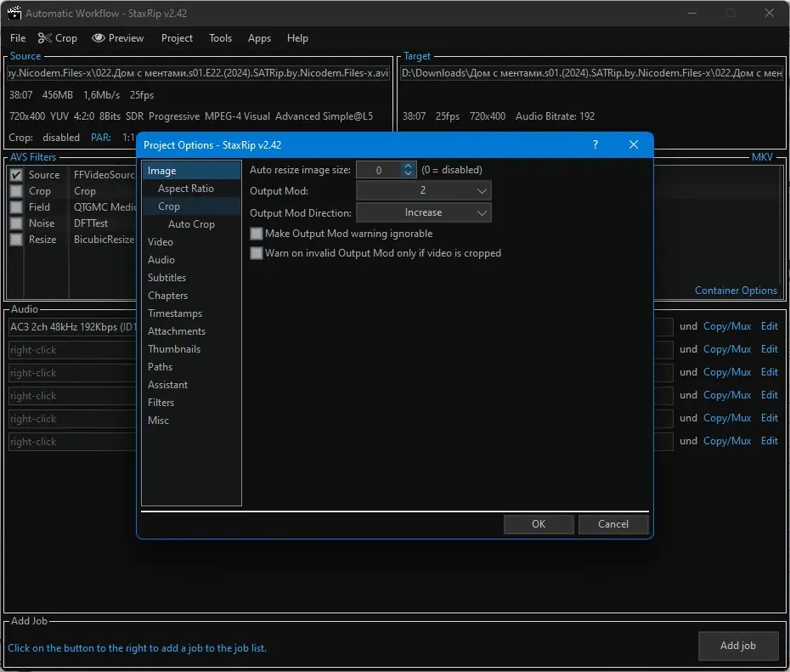Select Thumbnails in options list
The image size is (790, 672).
[174, 349]
